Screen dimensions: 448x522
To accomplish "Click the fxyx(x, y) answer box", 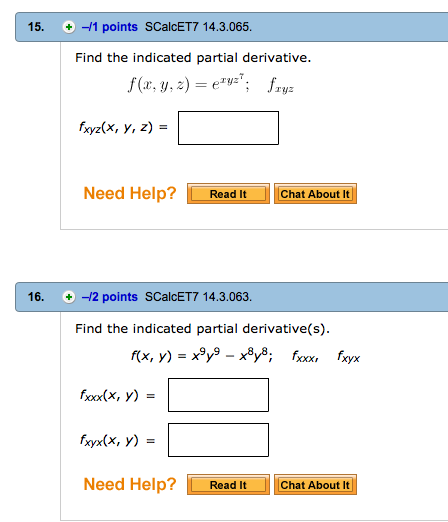I will pos(218,440).
